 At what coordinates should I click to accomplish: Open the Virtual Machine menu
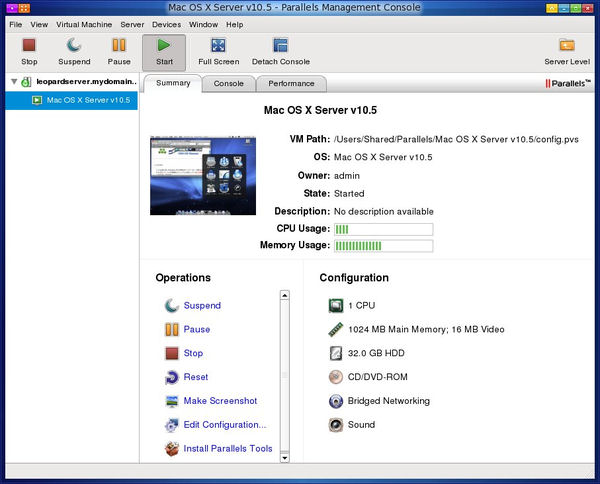(x=84, y=24)
